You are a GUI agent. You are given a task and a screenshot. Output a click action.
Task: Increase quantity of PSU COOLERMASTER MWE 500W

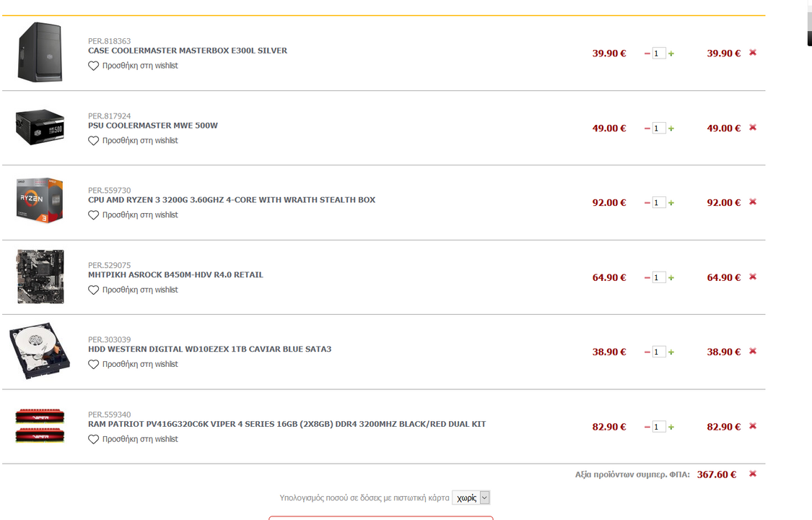[671, 129]
